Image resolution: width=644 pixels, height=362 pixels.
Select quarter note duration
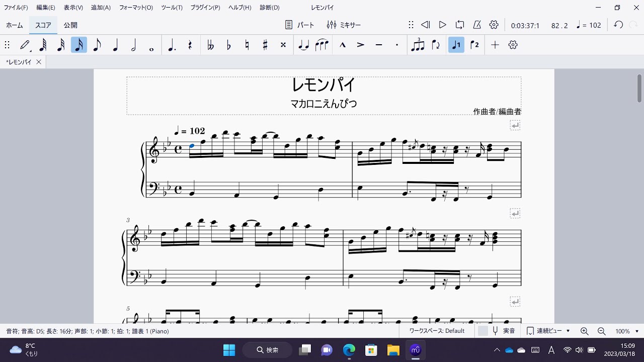[115, 45]
